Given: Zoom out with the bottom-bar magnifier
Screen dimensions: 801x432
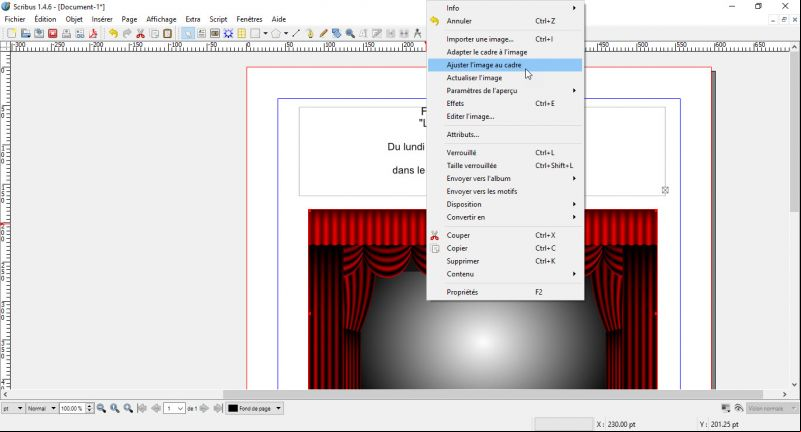Looking at the screenshot, I should pyautogui.click(x=102, y=408).
